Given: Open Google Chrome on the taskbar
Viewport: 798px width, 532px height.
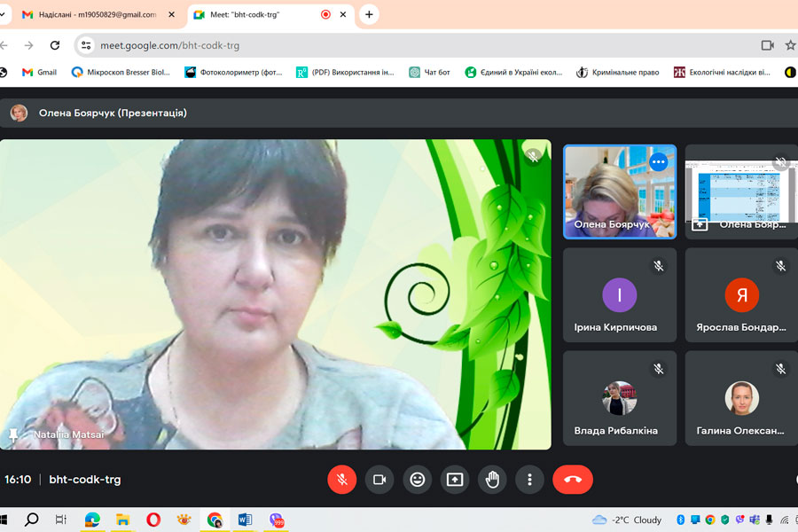Looking at the screenshot, I should (x=215, y=520).
